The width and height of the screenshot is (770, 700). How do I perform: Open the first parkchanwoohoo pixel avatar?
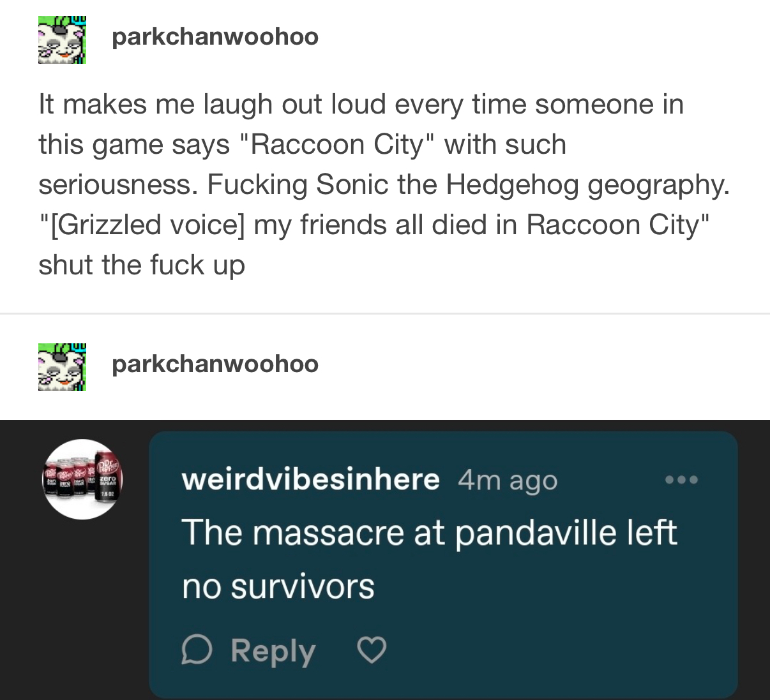pyautogui.click(x=62, y=40)
